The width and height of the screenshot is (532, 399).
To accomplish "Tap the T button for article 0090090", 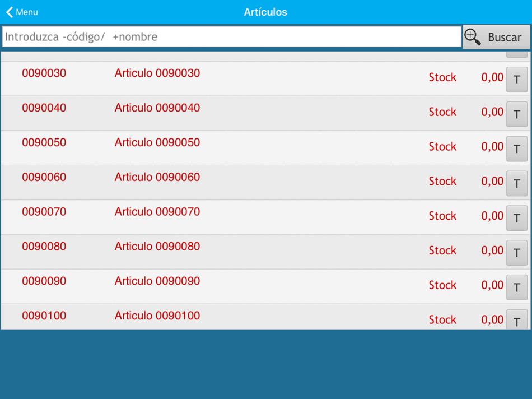I will tap(517, 287).
